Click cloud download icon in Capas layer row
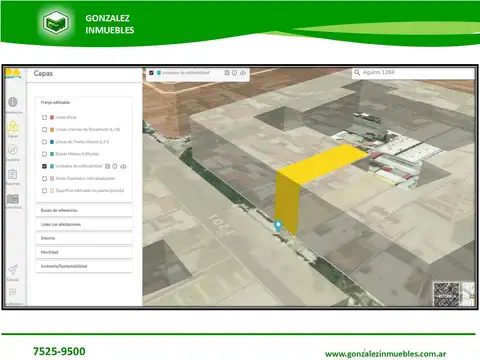The image size is (480, 360). tap(123, 166)
